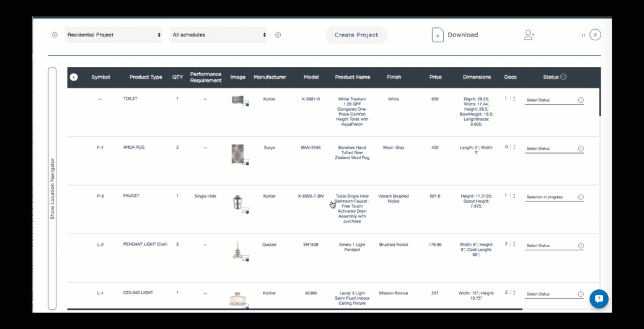Open the blue help chat bubble

pos(599,299)
